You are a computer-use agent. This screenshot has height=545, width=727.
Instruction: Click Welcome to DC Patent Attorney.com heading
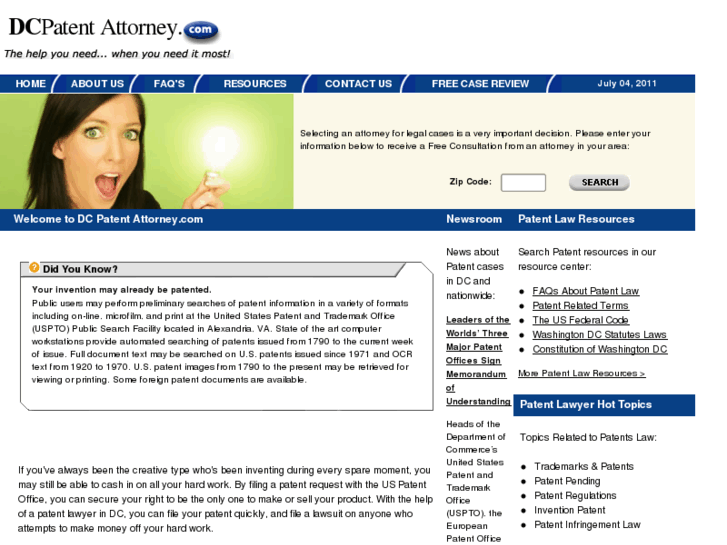(108, 219)
